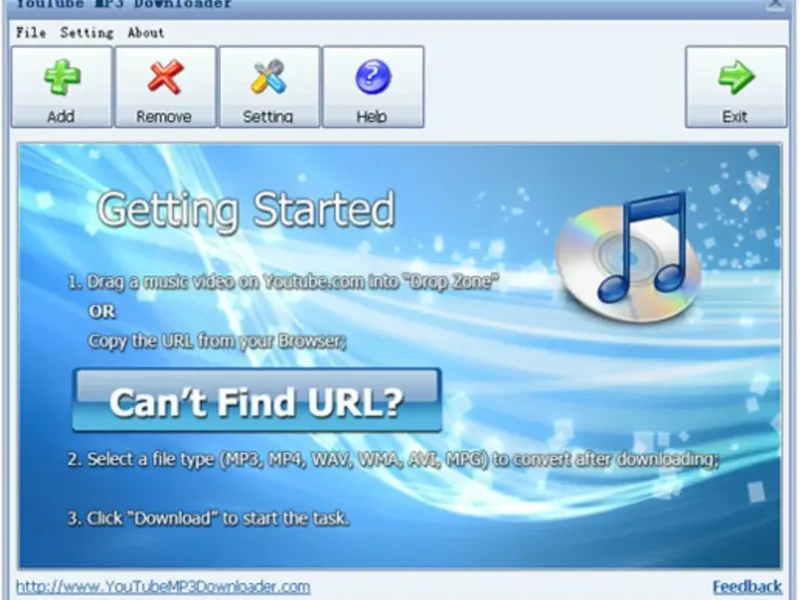Click the Getting Started heading
Screen dimensions: 800x600
pyautogui.click(x=246, y=209)
